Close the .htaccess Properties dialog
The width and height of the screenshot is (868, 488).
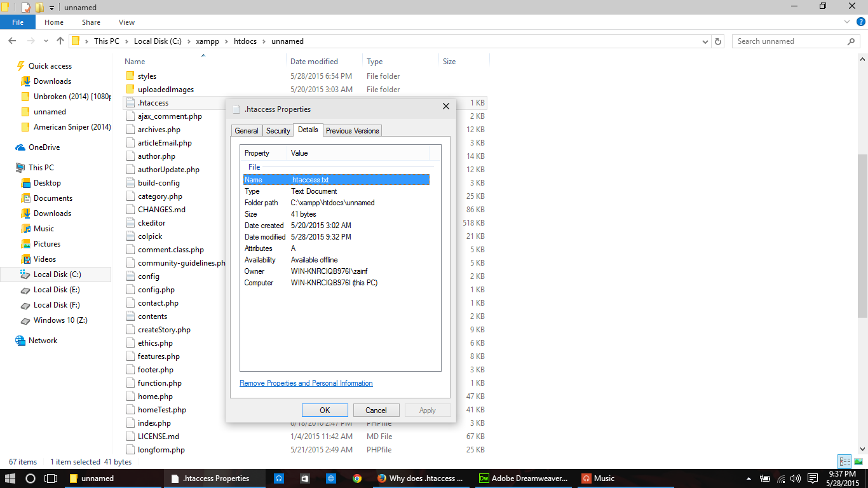click(446, 107)
